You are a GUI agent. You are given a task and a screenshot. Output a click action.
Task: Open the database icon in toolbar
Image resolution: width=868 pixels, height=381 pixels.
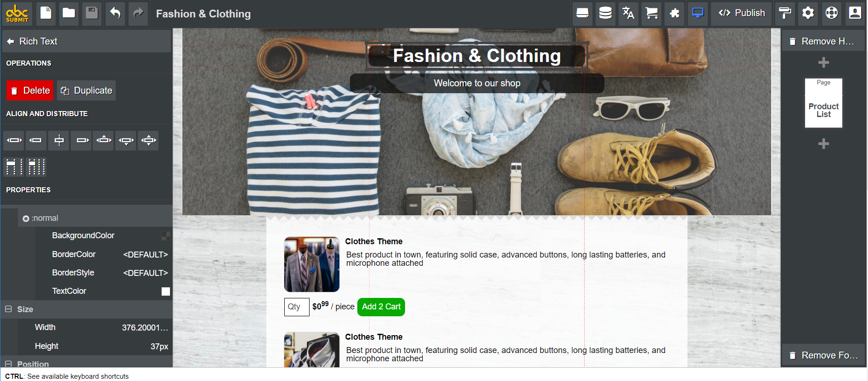tap(605, 13)
